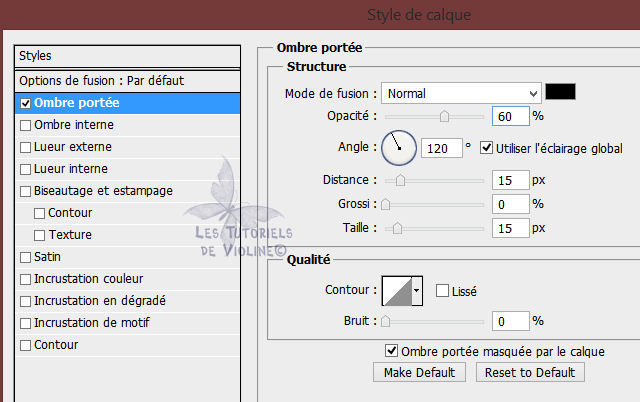Click the black shadow color swatch
The width and height of the screenshot is (640, 402).
pyautogui.click(x=560, y=93)
